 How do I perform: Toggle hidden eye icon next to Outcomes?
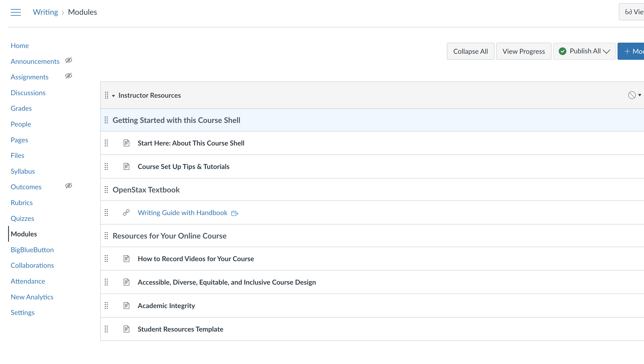pyautogui.click(x=69, y=186)
